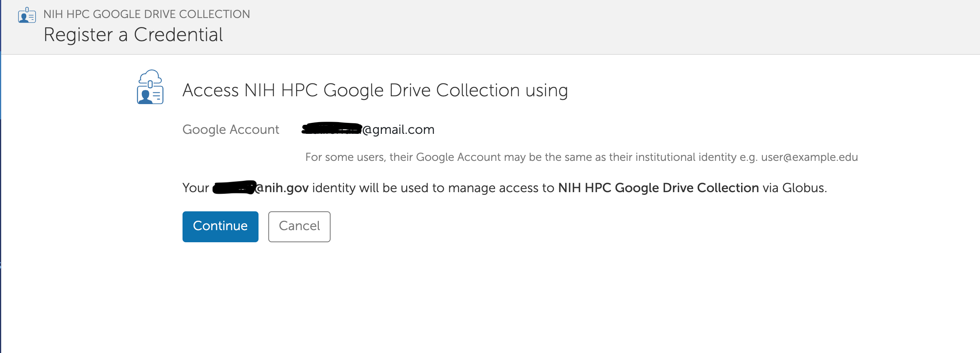Click the Continue button
980x353 pixels.
click(220, 227)
